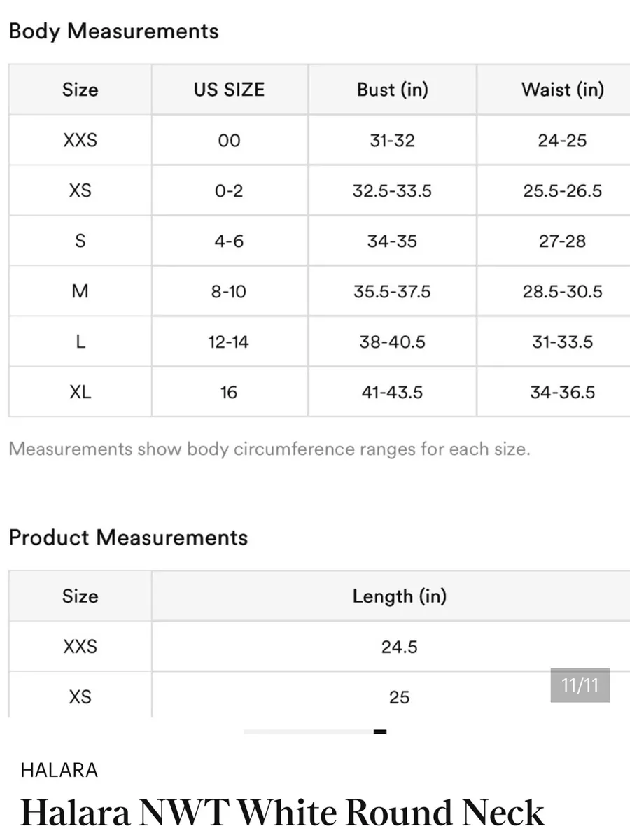Select the Body Measurements heading
This screenshot has height=840, width=630.
point(113,31)
